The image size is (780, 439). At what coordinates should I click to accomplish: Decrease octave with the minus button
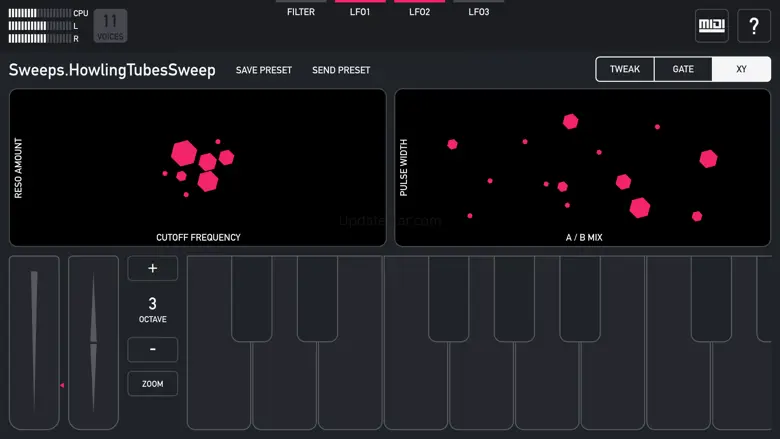click(x=153, y=350)
